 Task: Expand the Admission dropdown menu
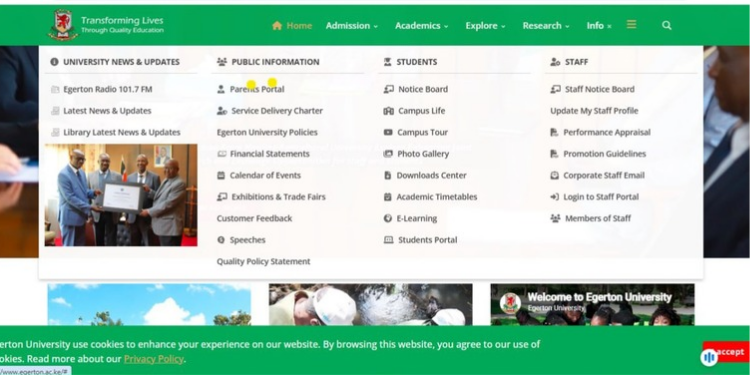pyautogui.click(x=352, y=26)
